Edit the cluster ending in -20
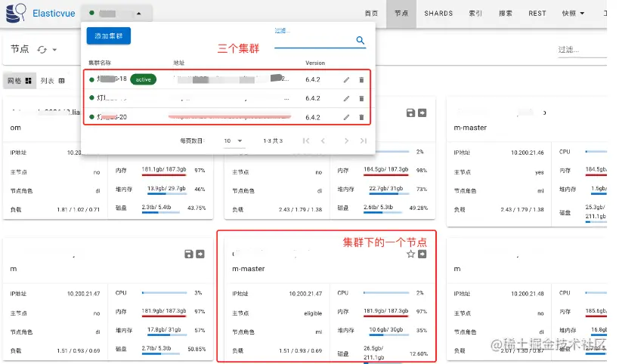 point(346,117)
